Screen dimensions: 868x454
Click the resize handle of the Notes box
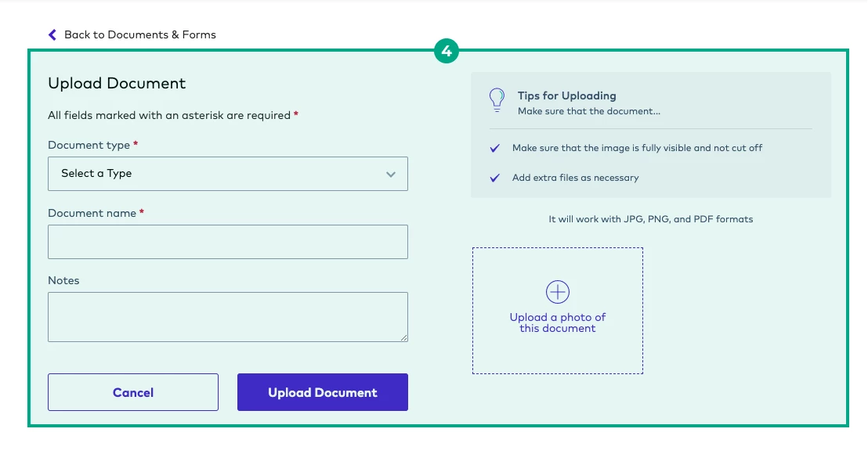(404, 338)
